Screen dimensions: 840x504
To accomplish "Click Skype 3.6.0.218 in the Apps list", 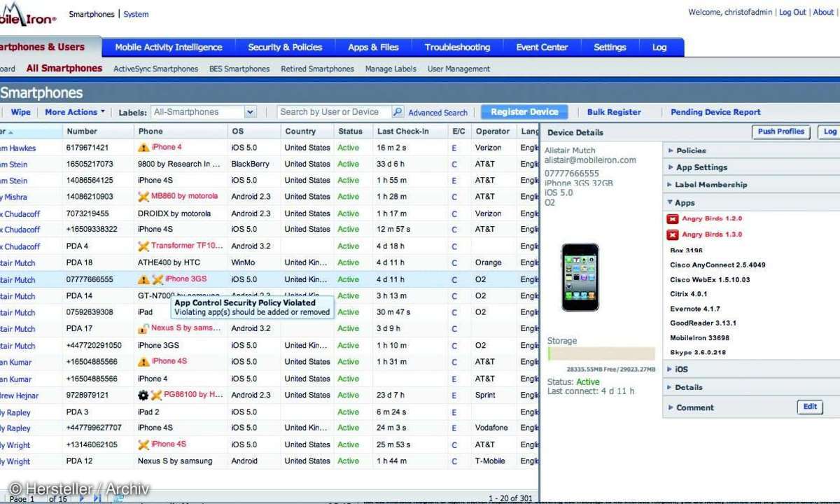I will [698, 353].
